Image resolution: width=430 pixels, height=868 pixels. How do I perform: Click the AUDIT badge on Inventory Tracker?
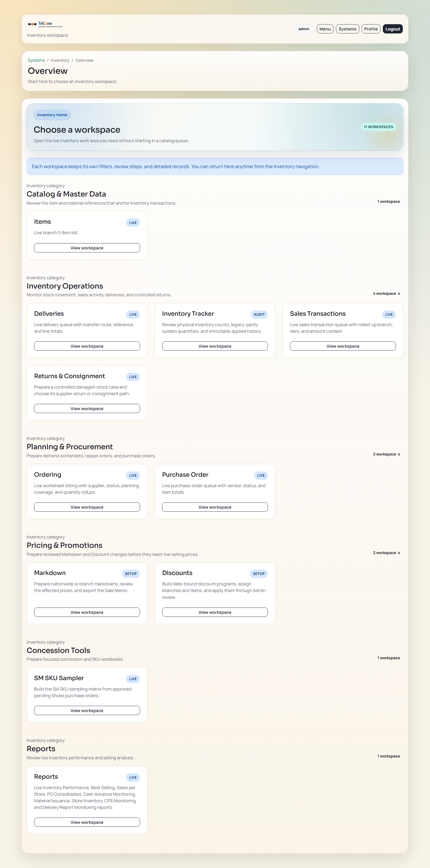(259, 315)
